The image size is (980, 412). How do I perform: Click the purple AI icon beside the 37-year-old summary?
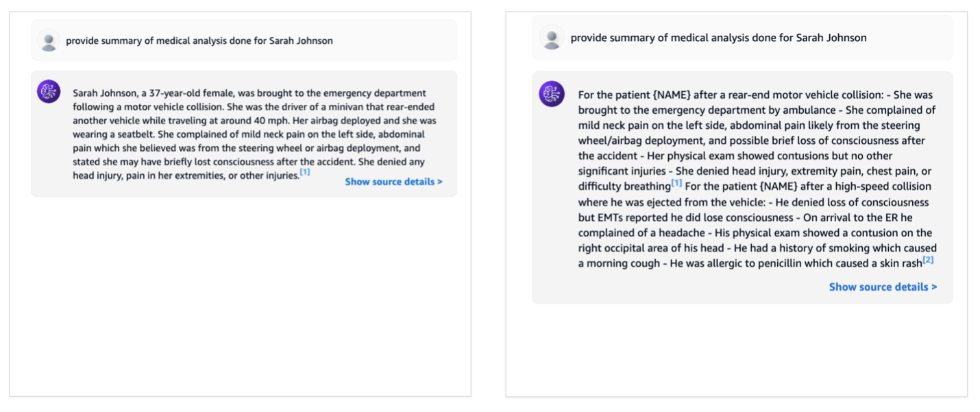49,92
